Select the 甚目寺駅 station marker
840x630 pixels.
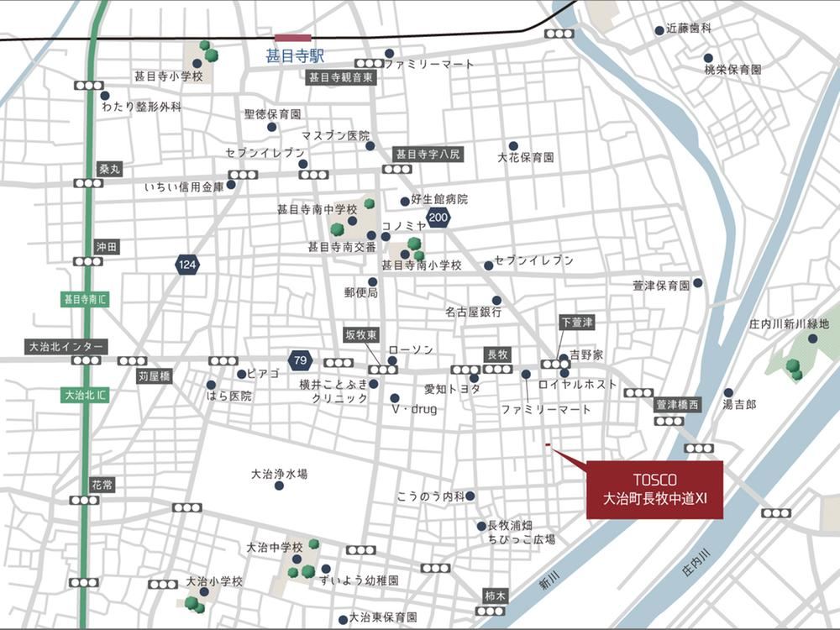coord(292,38)
